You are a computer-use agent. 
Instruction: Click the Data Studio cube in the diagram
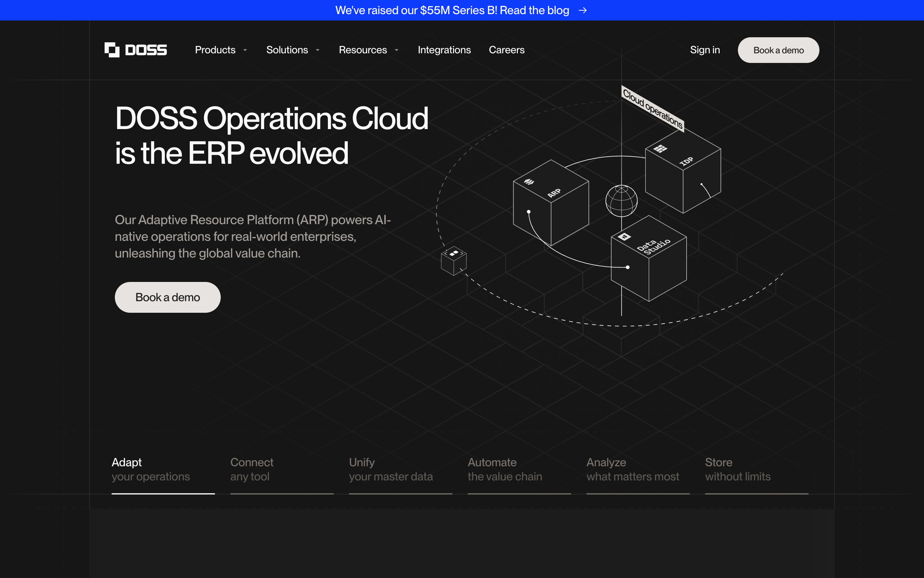coord(649,258)
